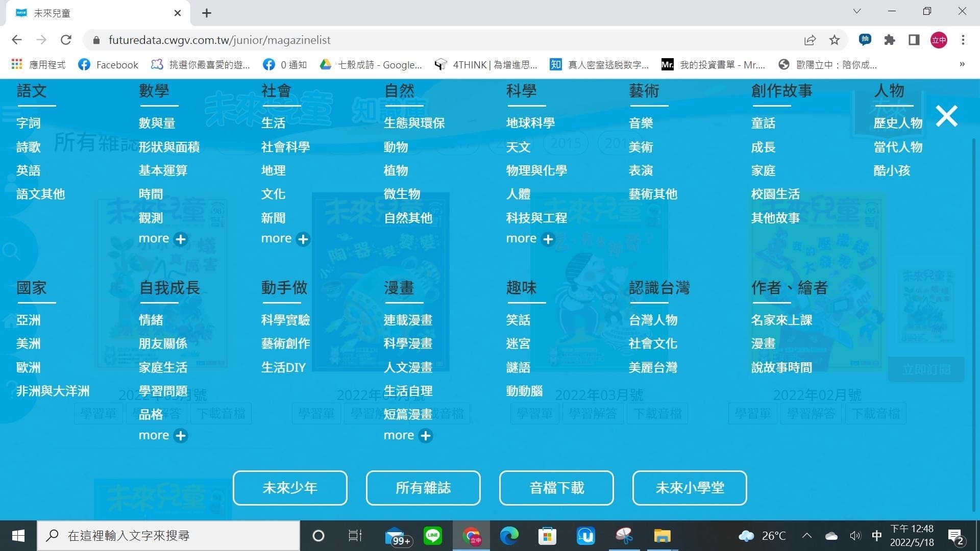The height and width of the screenshot is (551, 980).
Task: Close the category overlay with the X
Action: click(946, 116)
